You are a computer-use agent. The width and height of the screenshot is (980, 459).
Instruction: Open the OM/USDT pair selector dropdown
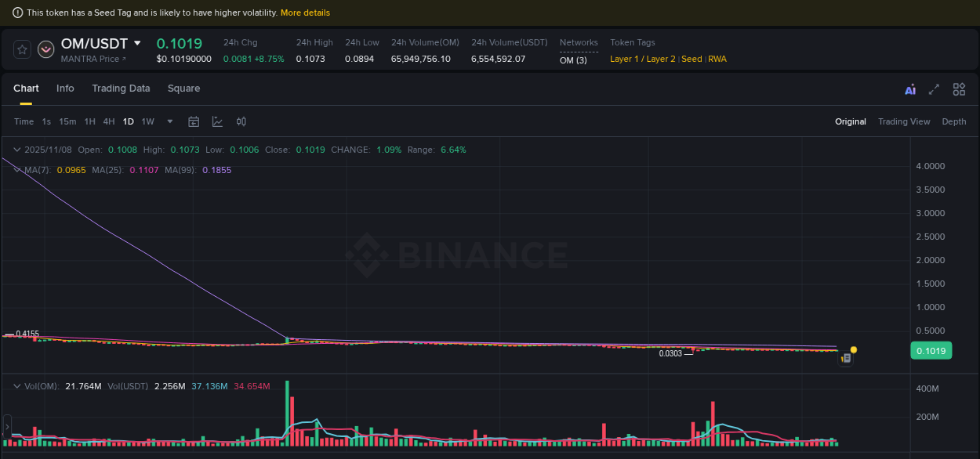point(137,43)
